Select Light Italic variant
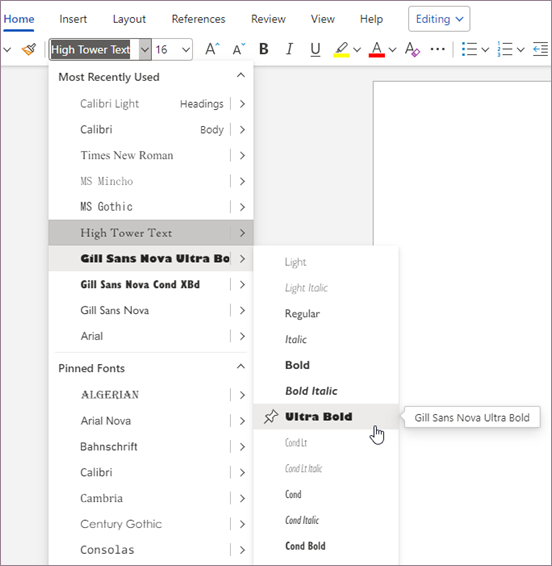 point(326,288)
